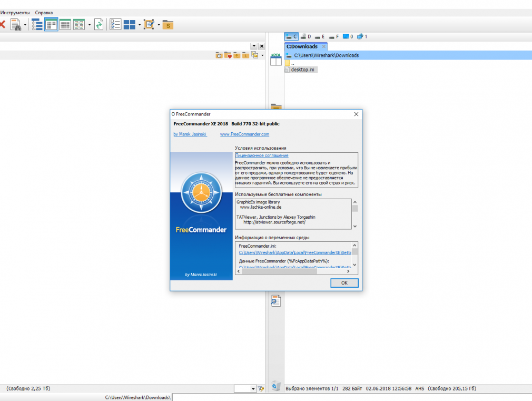Open the Справка menu
Image resolution: width=532 pixels, height=401 pixels.
coord(44,13)
